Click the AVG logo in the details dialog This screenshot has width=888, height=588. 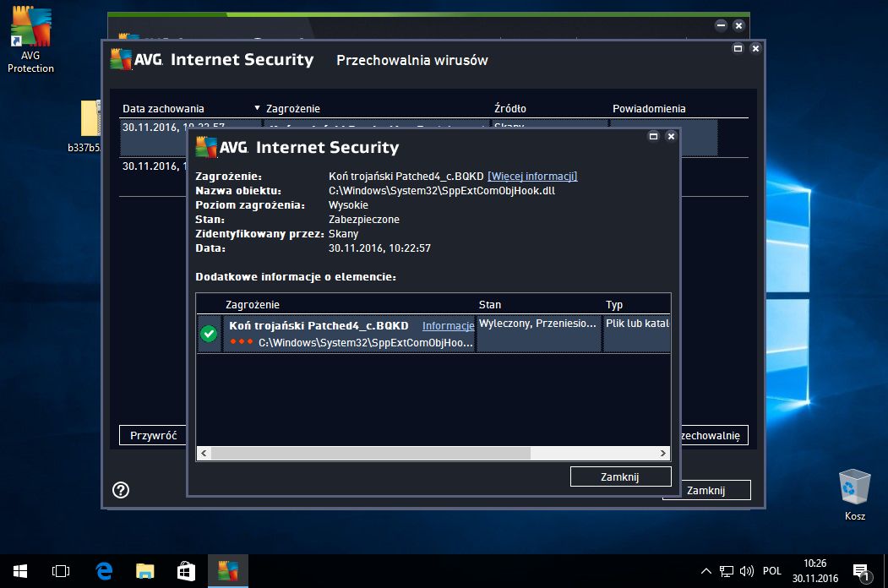pos(205,146)
